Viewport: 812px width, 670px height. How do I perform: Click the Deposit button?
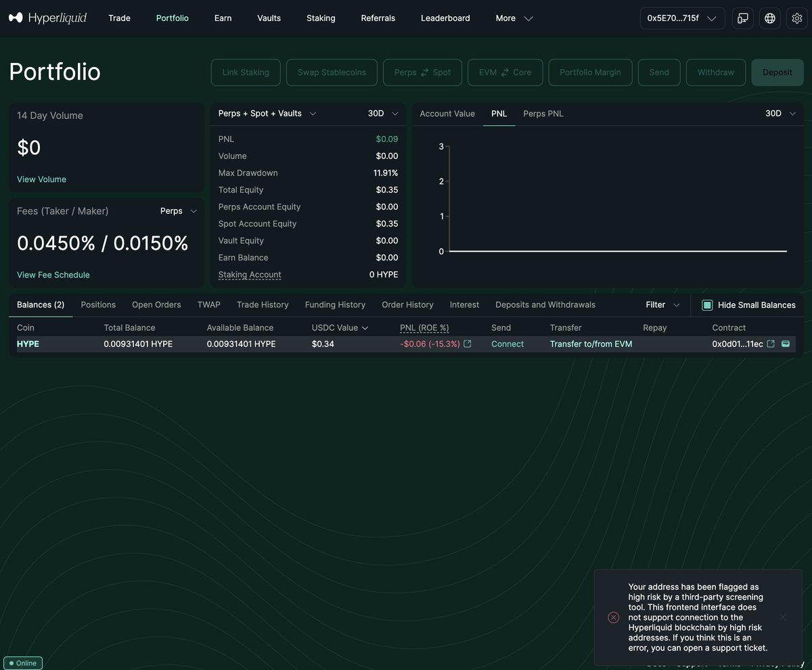click(x=777, y=72)
